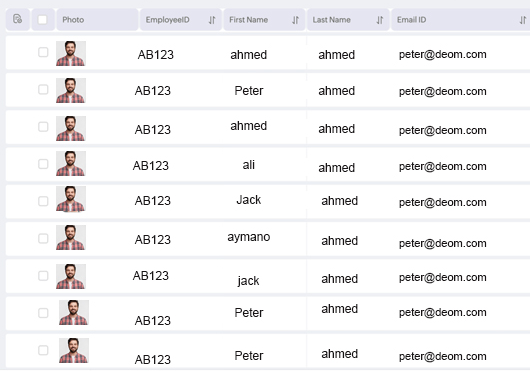Select the aymano first name cell
Viewport: 530px width, 371px height.
point(248,237)
